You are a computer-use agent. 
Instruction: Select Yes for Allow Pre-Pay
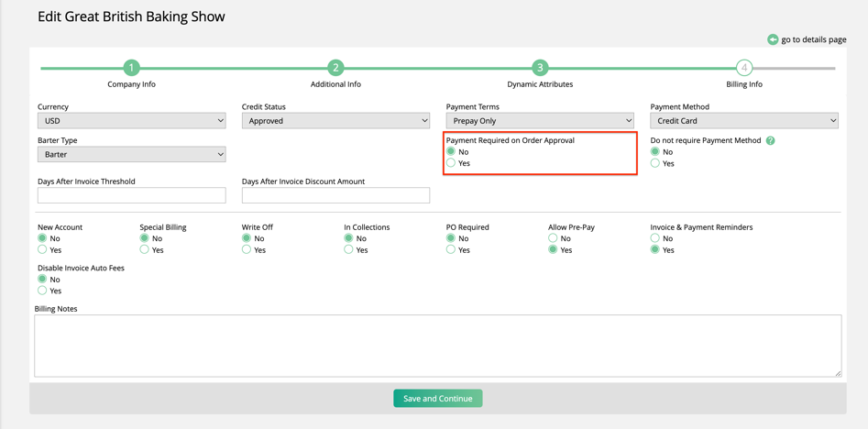(x=553, y=249)
